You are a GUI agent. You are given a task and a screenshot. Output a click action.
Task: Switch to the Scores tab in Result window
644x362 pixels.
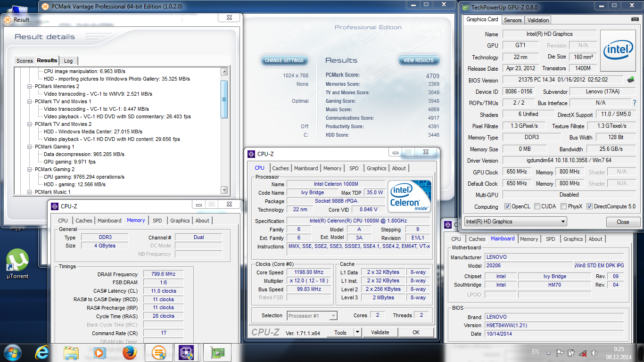[x=25, y=61]
